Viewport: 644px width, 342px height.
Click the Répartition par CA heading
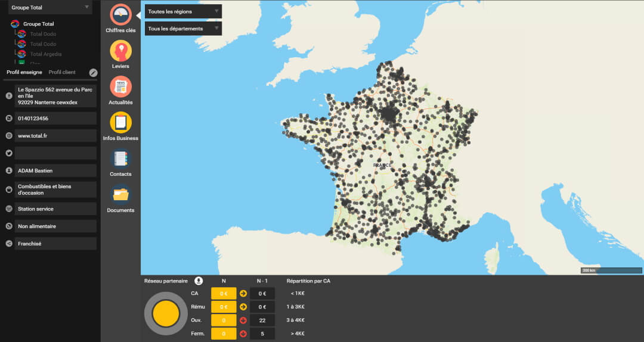pyautogui.click(x=308, y=281)
